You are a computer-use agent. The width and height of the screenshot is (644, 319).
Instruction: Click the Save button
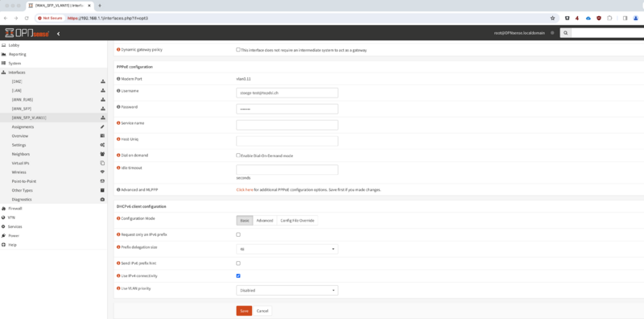click(244, 311)
